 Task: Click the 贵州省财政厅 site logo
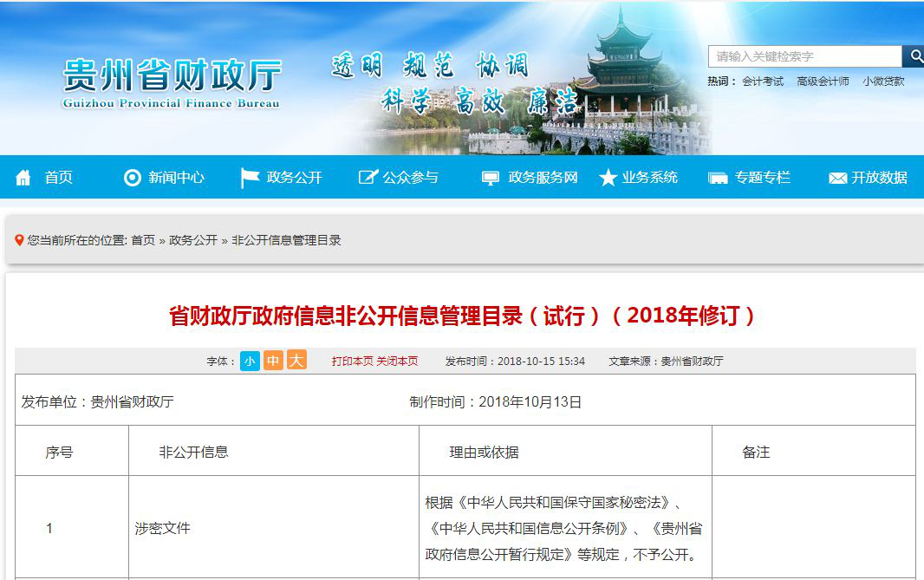tap(172, 82)
